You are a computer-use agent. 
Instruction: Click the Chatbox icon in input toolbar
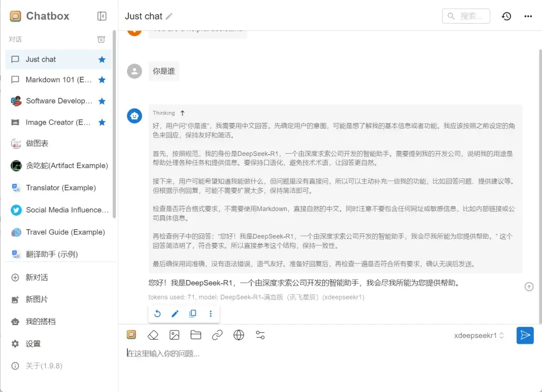pos(131,335)
